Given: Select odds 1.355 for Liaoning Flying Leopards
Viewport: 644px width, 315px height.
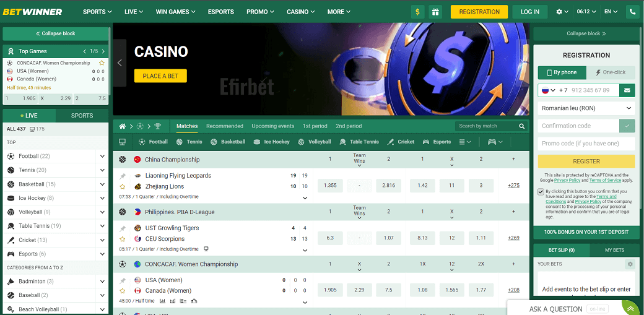Looking at the screenshot, I should click(x=330, y=186).
